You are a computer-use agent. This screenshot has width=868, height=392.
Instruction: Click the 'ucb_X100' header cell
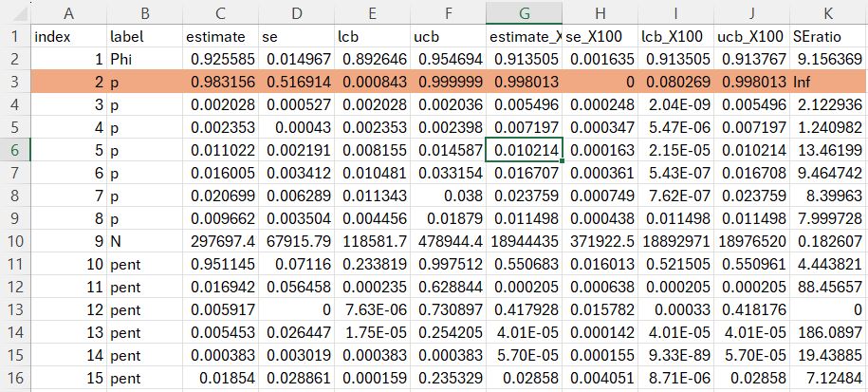(751, 36)
